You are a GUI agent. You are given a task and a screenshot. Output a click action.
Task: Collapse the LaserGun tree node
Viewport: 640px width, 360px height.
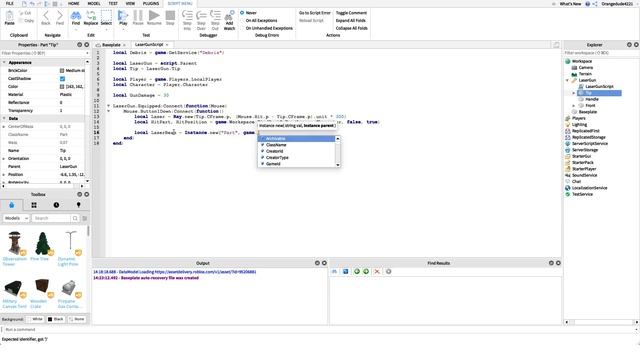(x=567, y=80)
